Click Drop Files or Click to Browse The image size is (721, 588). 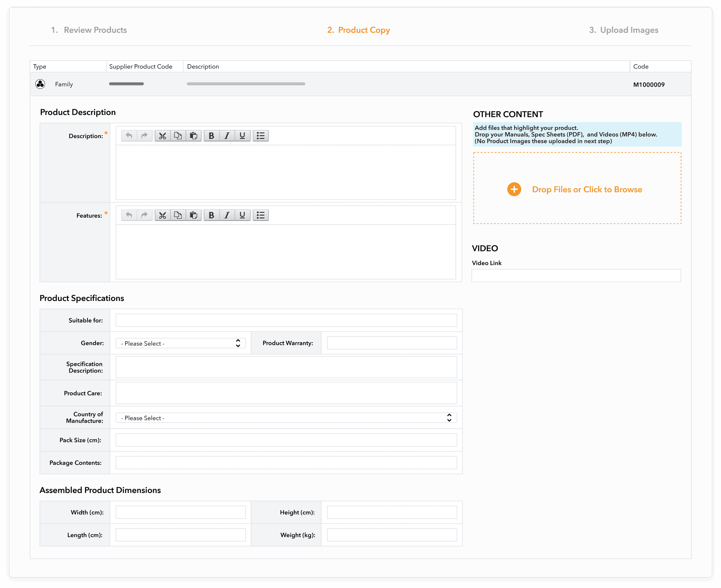(x=587, y=189)
